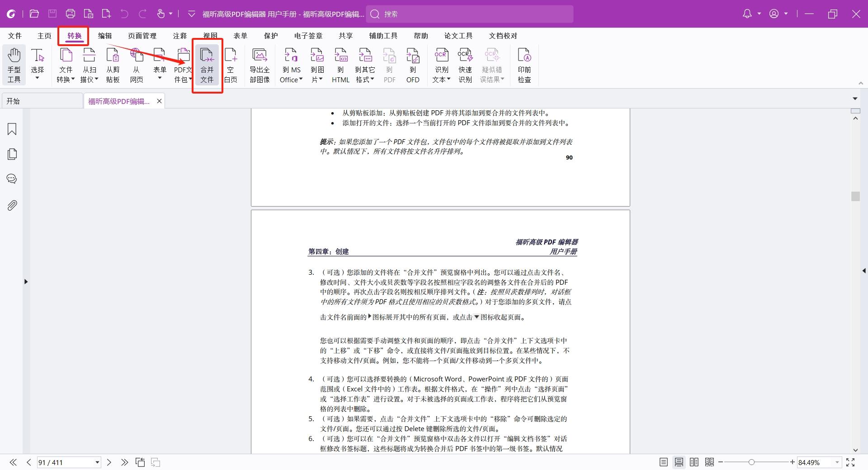Viewport: 868px width, 470px height.
Task: Open the comments panel in sidebar
Action: click(x=12, y=179)
